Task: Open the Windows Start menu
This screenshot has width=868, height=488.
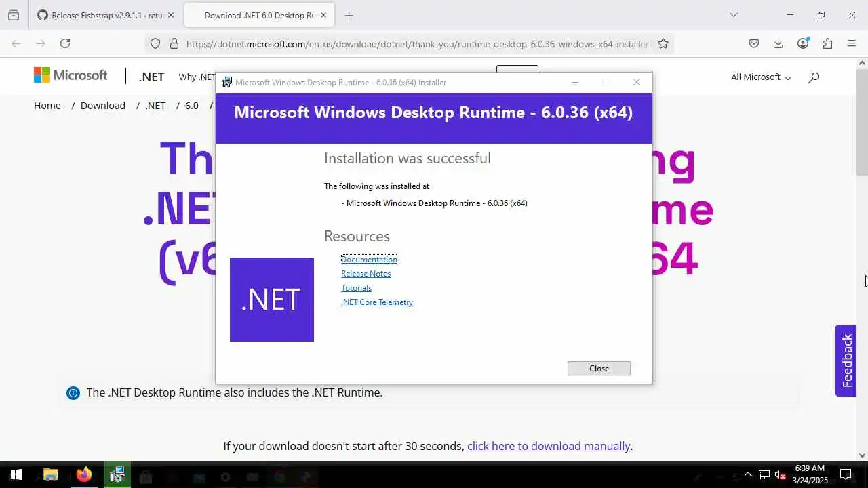Action: coord(16,475)
